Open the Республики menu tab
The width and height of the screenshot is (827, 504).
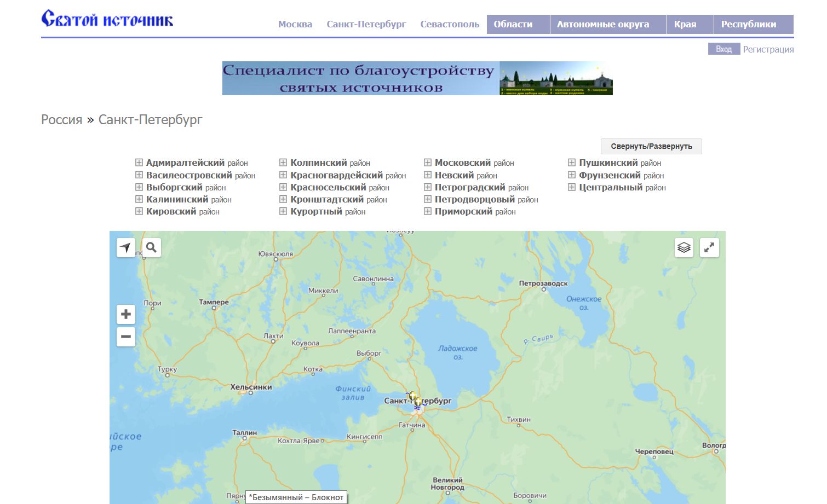point(748,24)
